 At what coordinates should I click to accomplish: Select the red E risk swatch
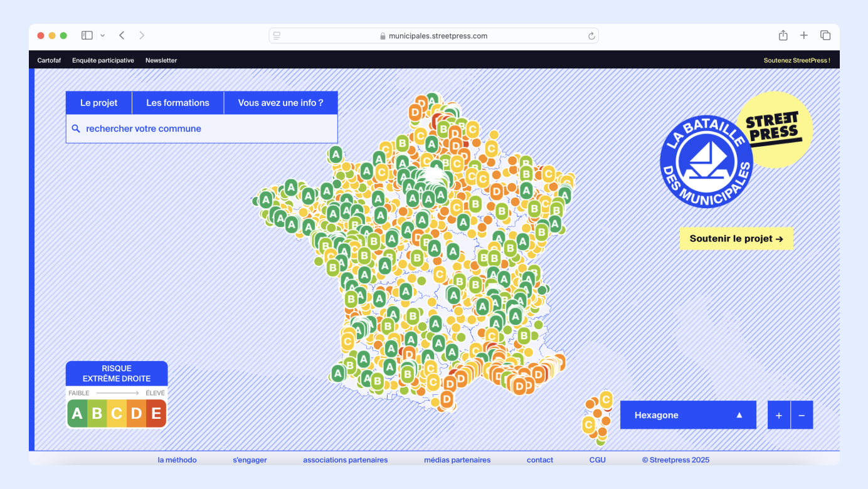(x=156, y=414)
